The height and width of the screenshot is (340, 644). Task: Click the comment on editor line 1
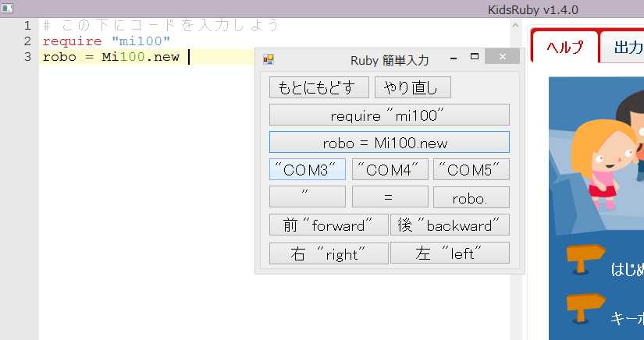[x=161, y=26]
